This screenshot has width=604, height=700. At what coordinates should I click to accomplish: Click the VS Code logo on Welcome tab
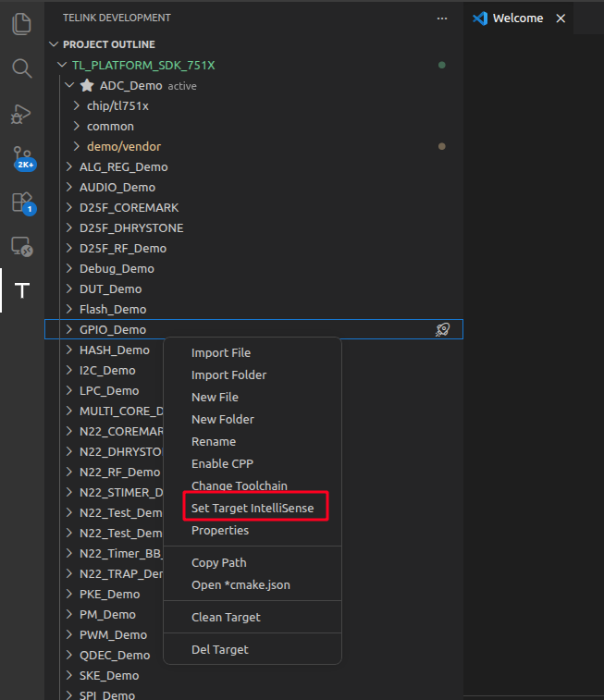[480, 18]
